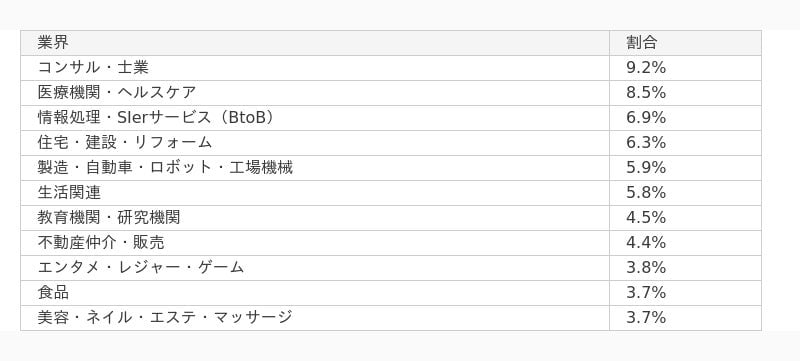Select the 不動産仲介・販売 cell
Viewport: 800px width, 361px height.
coord(315,243)
